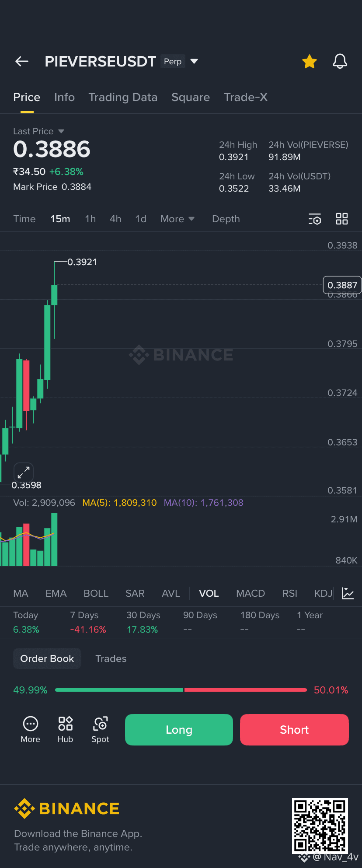
Task: Switch to the Trading Data tab
Action: (123, 97)
